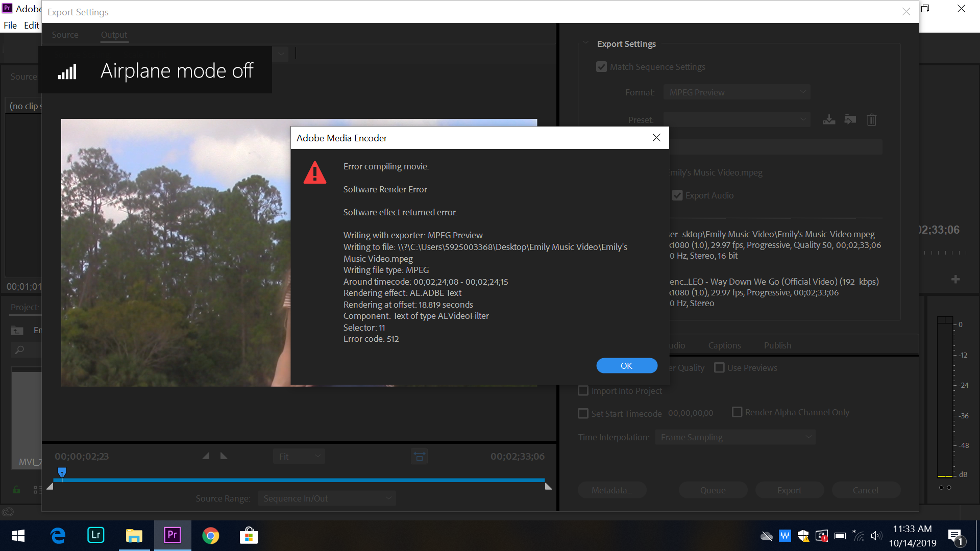Switch to the Source tab

(65, 34)
